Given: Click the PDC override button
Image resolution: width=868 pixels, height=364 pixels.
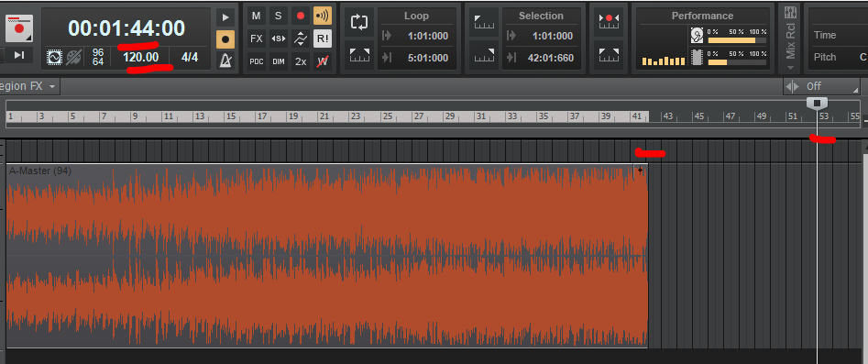Looking at the screenshot, I should click(x=257, y=61).
